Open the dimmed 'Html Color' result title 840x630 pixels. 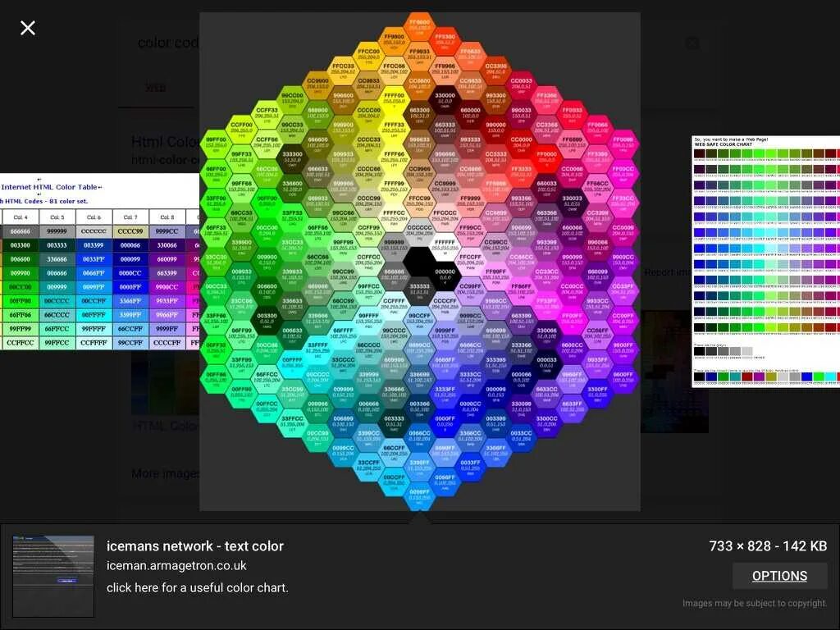165,142
